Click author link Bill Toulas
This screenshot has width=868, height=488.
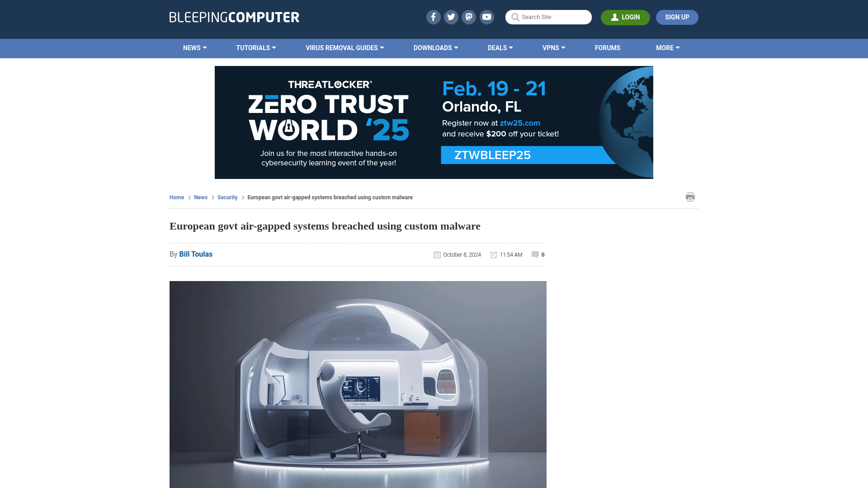(196, 254)
